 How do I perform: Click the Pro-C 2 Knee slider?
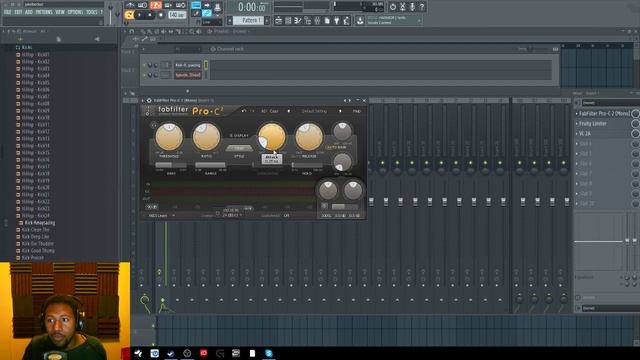point(171,165)
